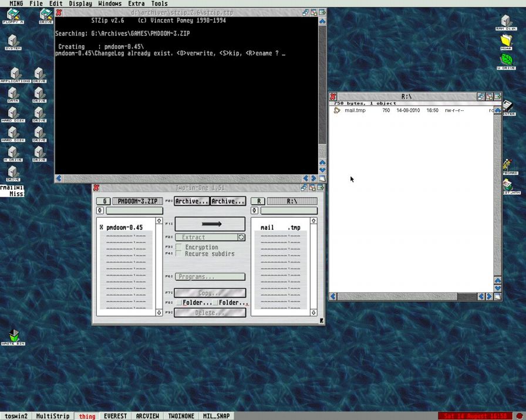The width and height of the screenshot is (526, 420).
Task: Click the R drive selector in right panel
Action: (x=259, y=201)
